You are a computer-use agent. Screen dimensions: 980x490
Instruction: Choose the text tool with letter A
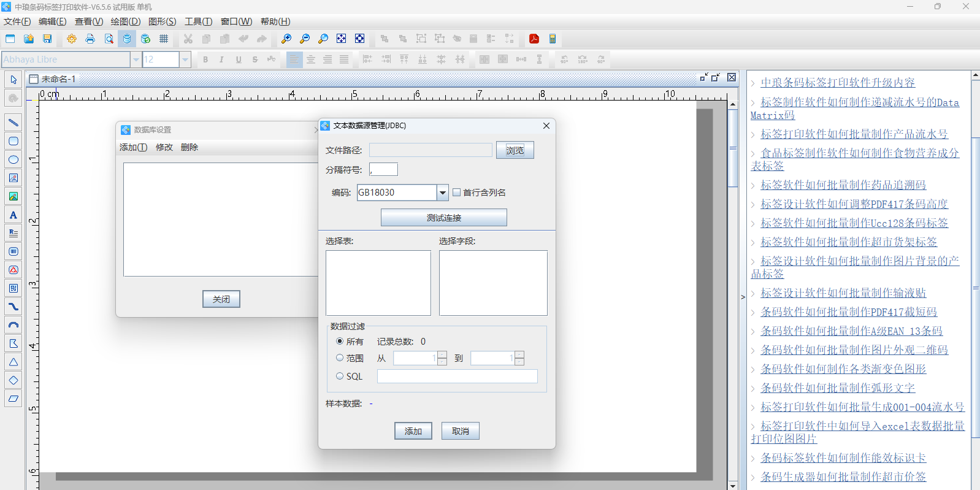point(13,215)
